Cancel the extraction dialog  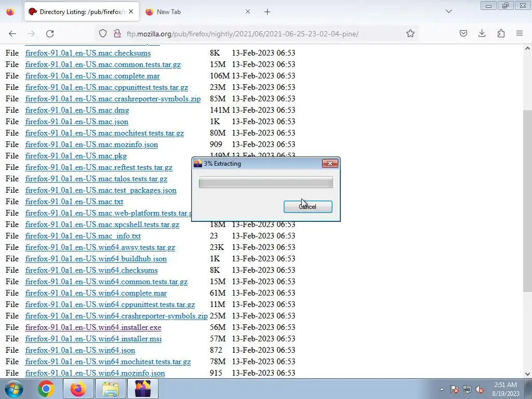tap(308, 207)
